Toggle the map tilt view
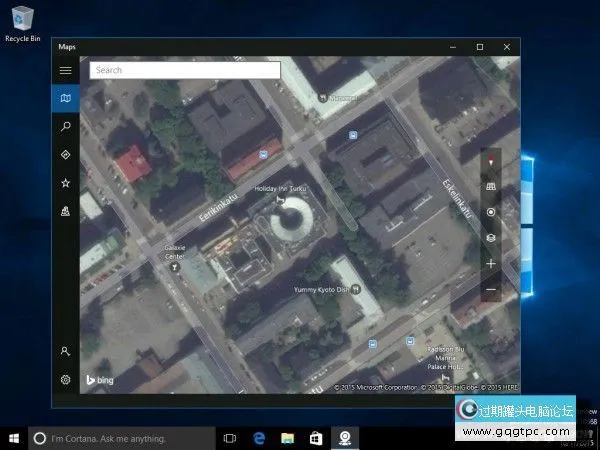Image resolution: width=600 pixels, height=450 pixels. 490,187
